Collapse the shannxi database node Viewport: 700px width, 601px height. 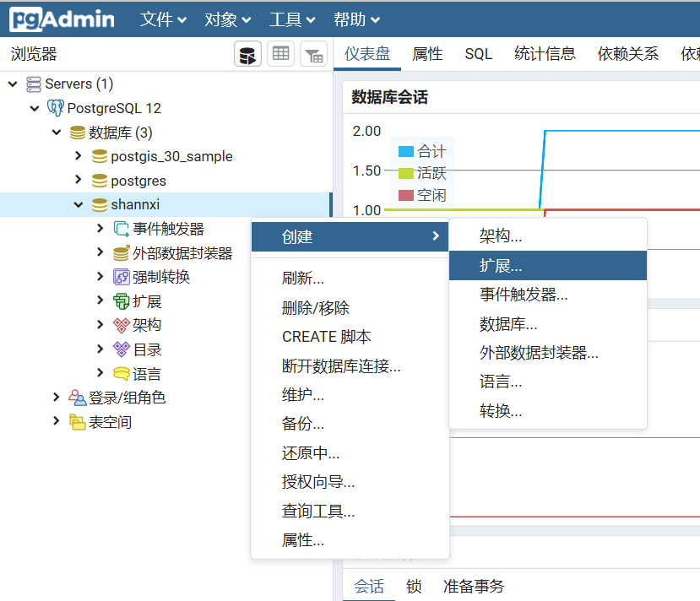click(x=79, y=205)
